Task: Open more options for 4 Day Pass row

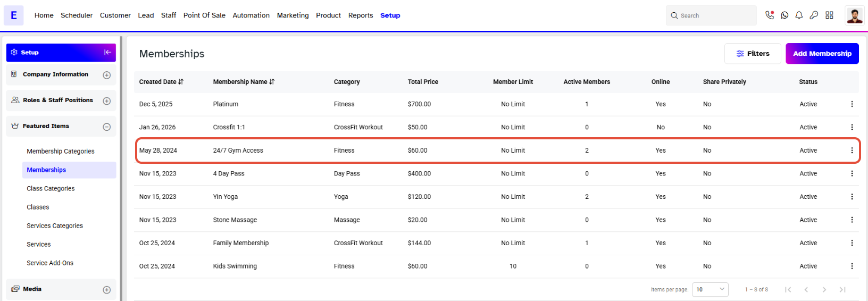Action: [852, 173]
